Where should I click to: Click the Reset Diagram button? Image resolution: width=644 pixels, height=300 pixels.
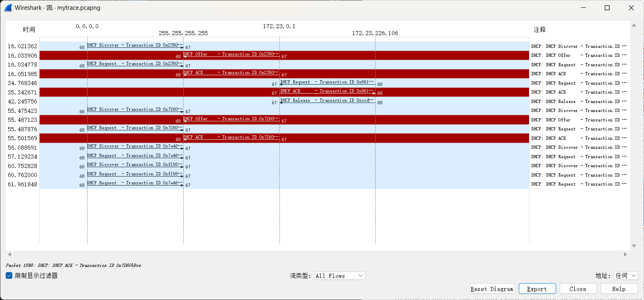(492, 289)
